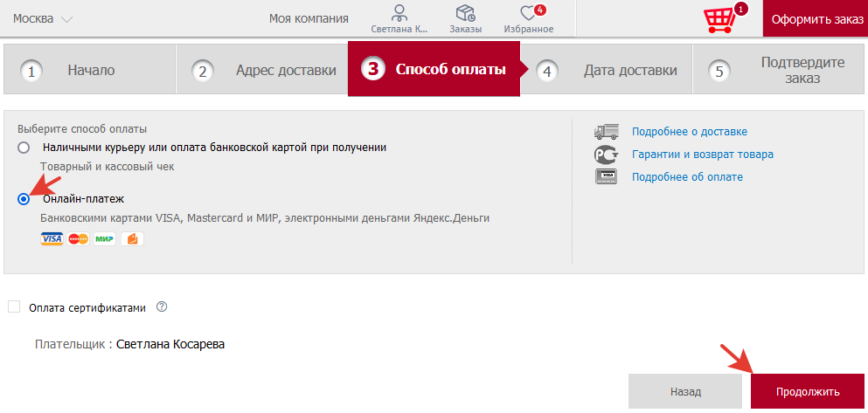Open Подробнее о доставке link
The image size is (868, 413).
click(690, 132)
